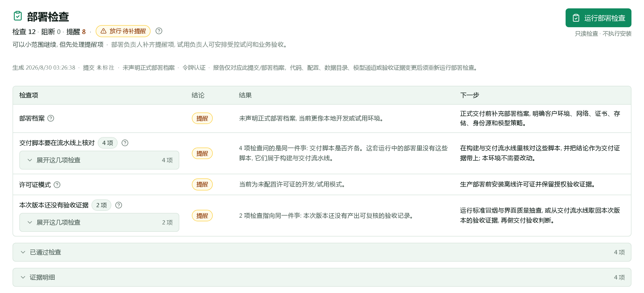Expand 展开这几项检查 with 2 项
Screen dimensions: 644x293
99,222
